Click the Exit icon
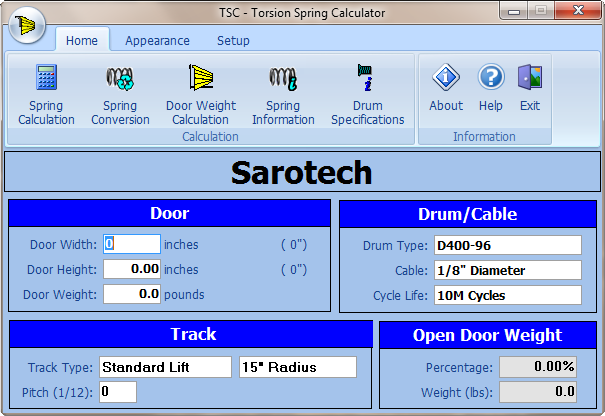The image size is (605, 416). 530,88
